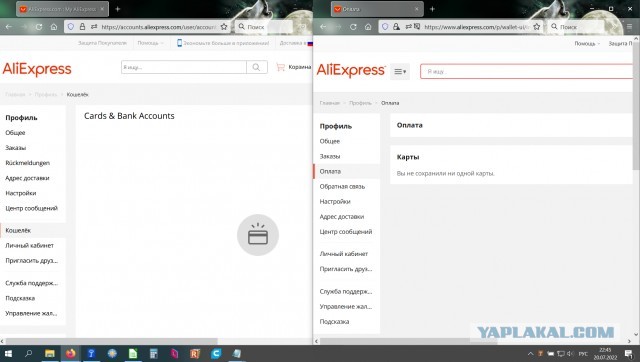Click the padlock icon in left window's address bar
The image size is (640, 362).
click(x=82, y=27)
